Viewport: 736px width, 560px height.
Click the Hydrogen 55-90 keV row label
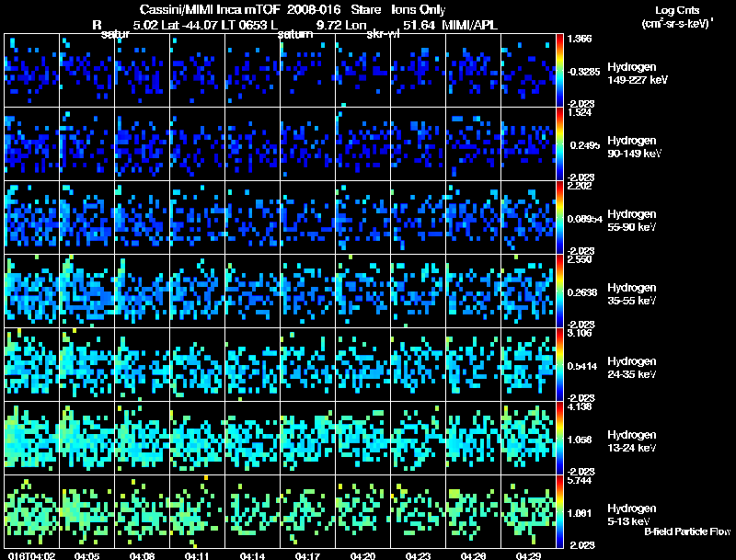point(632,221)
